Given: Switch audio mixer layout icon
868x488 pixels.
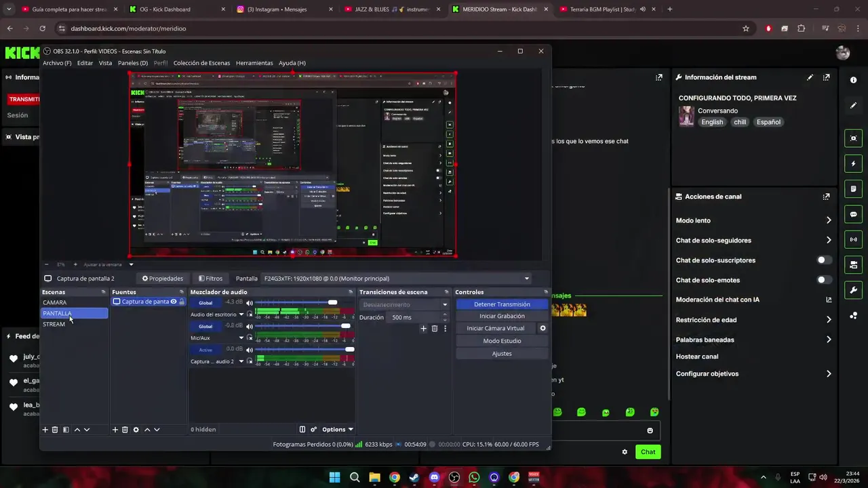Looking at the screenshot, I should 302,430.
